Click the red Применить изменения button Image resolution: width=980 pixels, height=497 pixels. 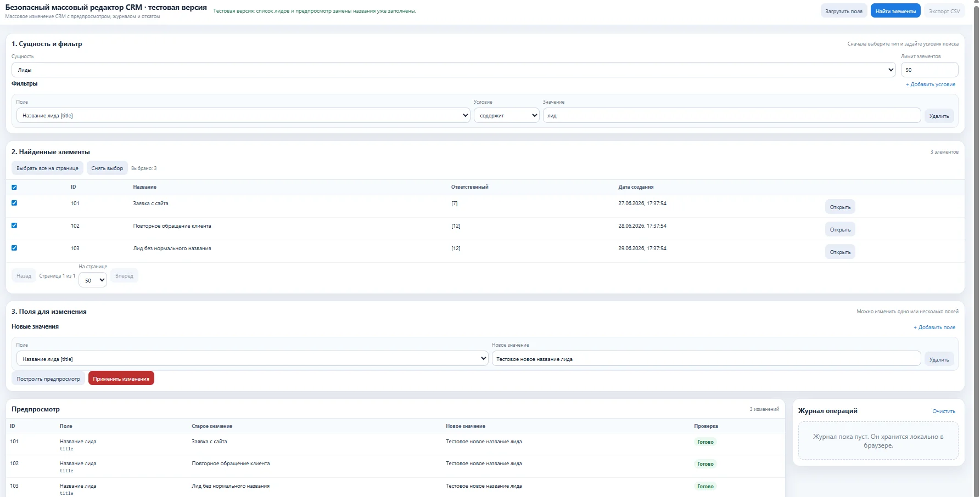coord(121,379)
